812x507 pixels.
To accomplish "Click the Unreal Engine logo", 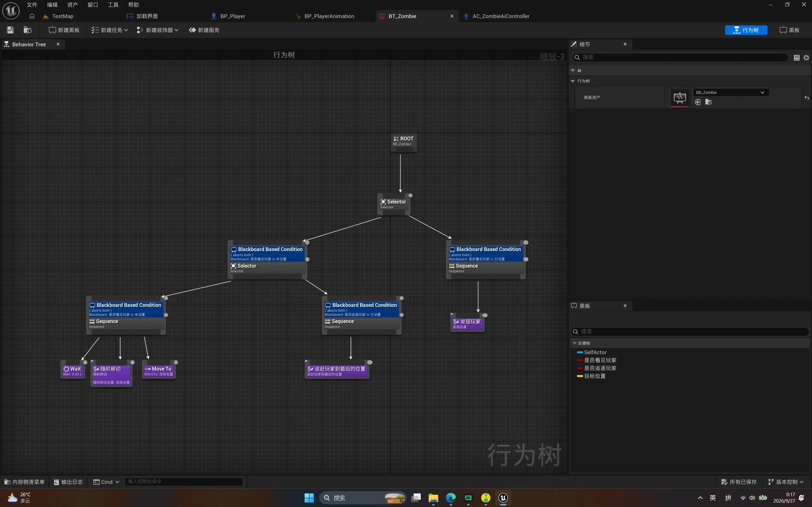I will [11, 11].
